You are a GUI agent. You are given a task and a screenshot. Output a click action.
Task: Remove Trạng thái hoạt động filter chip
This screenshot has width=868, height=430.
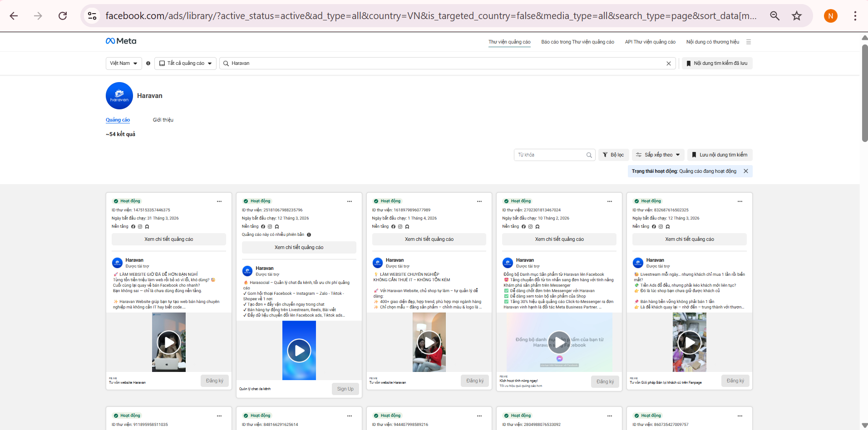(746, 171)
